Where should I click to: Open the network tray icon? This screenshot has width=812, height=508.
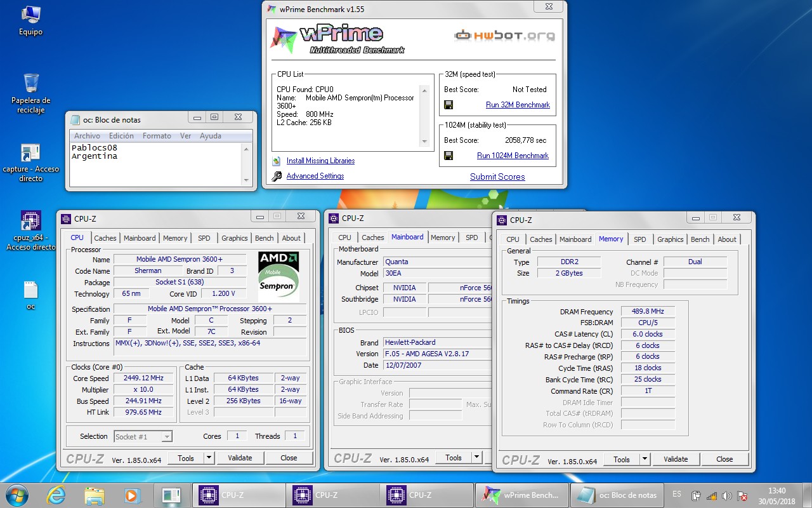[711, 495]
